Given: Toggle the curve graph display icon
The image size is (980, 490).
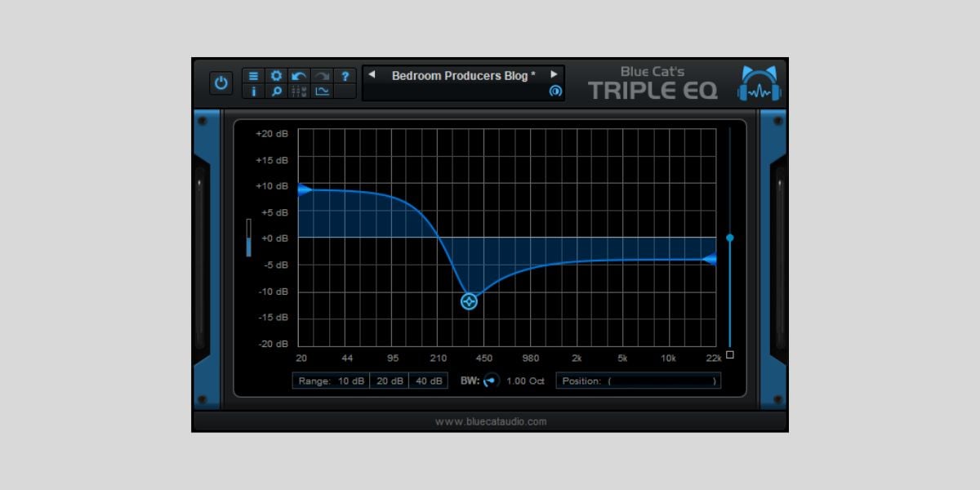Looking at the screenshot, I should [x=322, y=91].
